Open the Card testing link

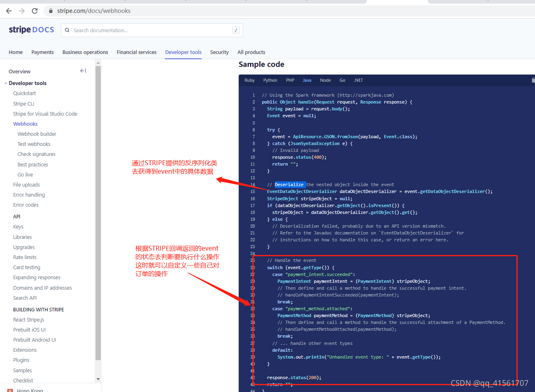coord(27,267)
